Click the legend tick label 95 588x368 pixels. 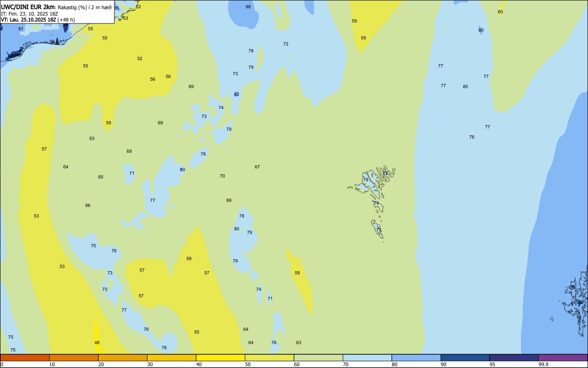pos(492,364)
